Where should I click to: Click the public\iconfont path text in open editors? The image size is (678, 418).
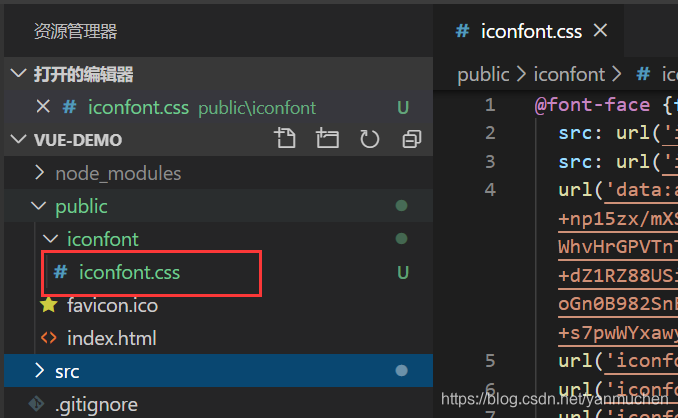[x=257, y=108]
